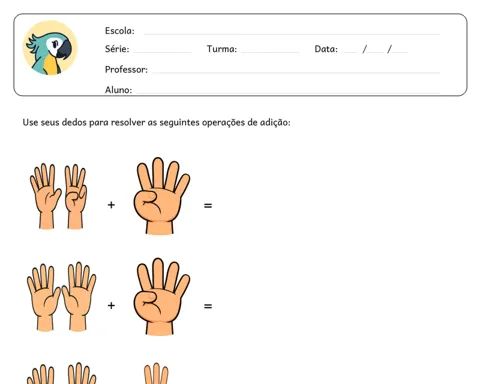Image resolution: width=480 pixels, height=384 pixels.
Task: Click the Data day blank
Action: pos(350,52)
